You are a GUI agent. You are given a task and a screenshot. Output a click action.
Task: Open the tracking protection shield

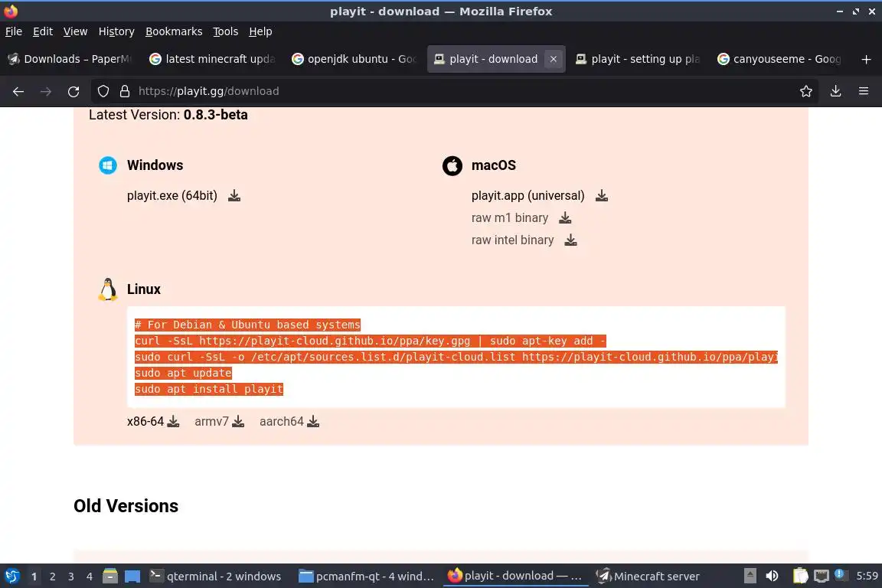coord(103,91)
